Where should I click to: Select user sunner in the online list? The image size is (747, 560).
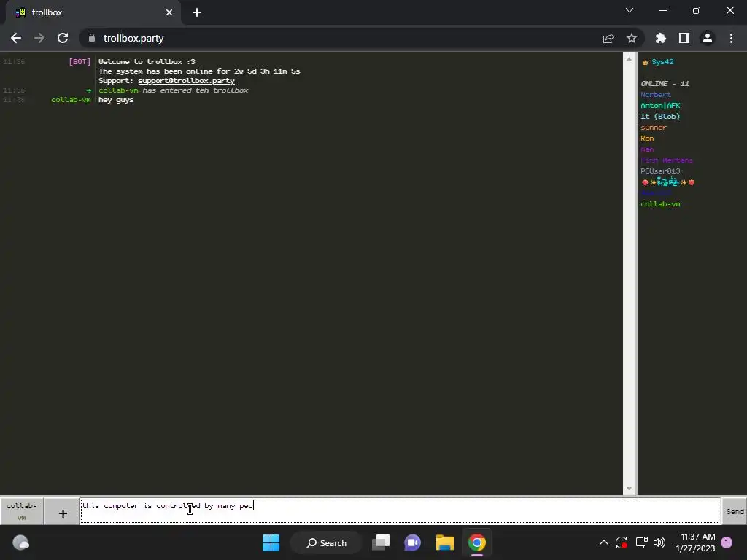[x=654, y=127]
